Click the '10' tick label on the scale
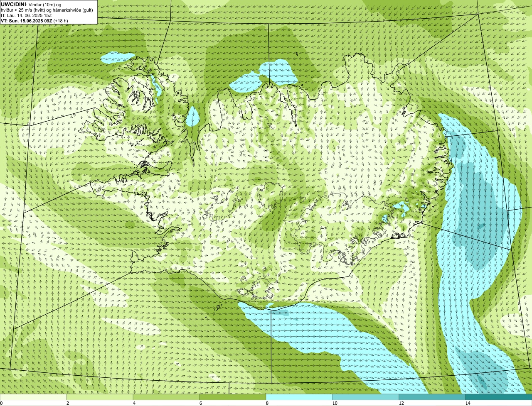Screen dimensions: 532x406 pos(335,403)
